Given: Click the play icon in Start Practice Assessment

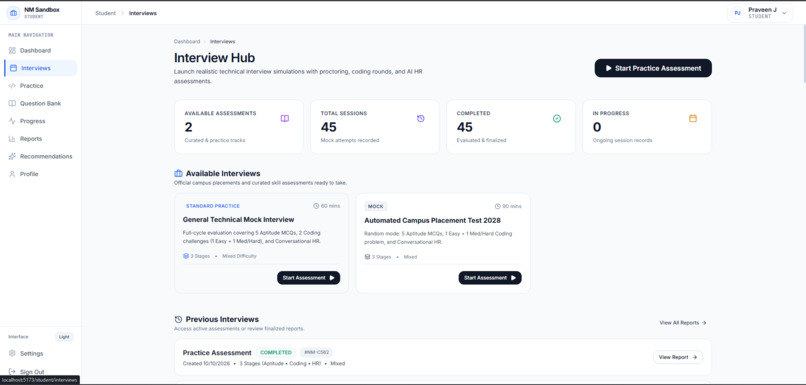Looking at the screenshot, I should (609, 68).
